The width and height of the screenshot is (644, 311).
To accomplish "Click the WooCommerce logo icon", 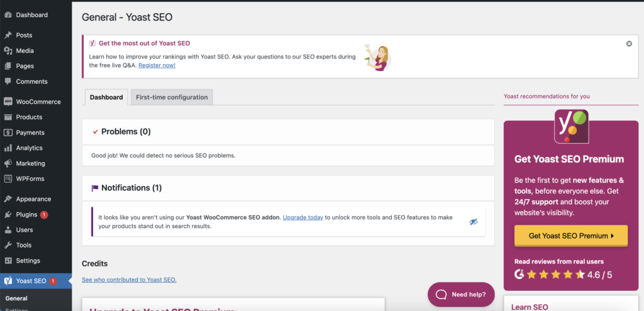I will coord(8,101).
